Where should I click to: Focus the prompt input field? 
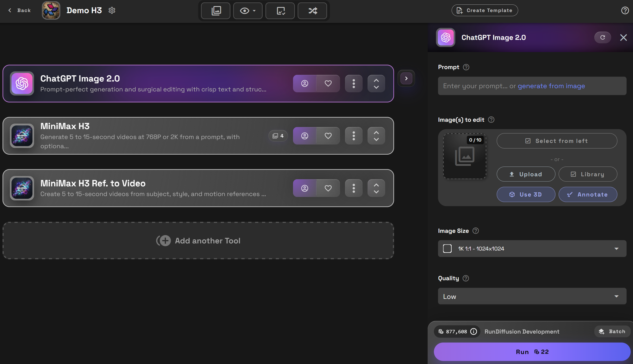pos(532,86)
